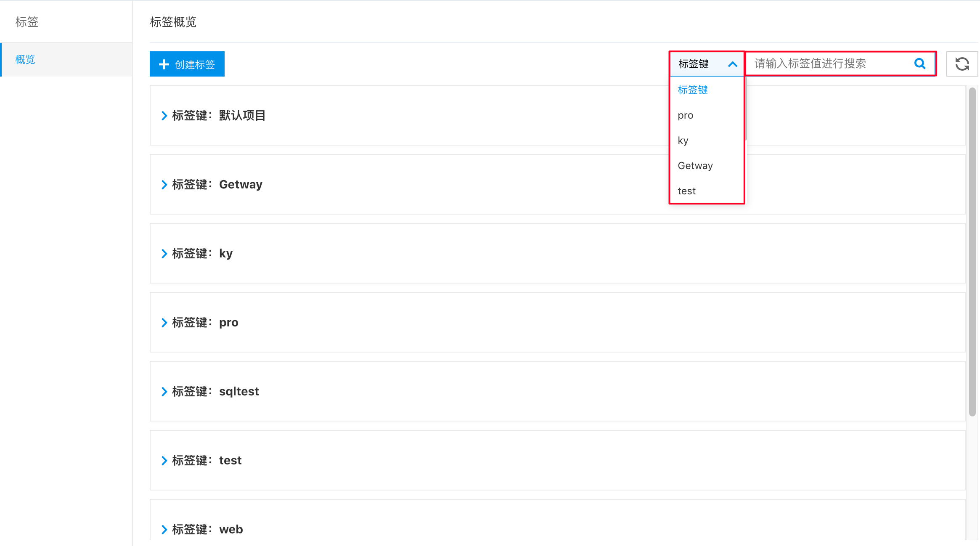Screen dimensions: 980x546
Task: Select Getway option in dropdown list
Action: click(x=707, y=165)
